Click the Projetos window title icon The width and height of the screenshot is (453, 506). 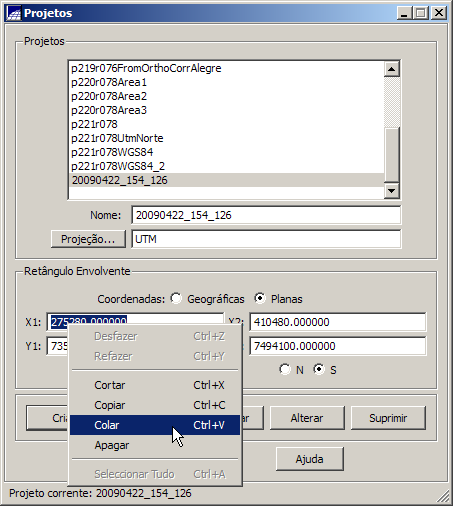(14, 13)
